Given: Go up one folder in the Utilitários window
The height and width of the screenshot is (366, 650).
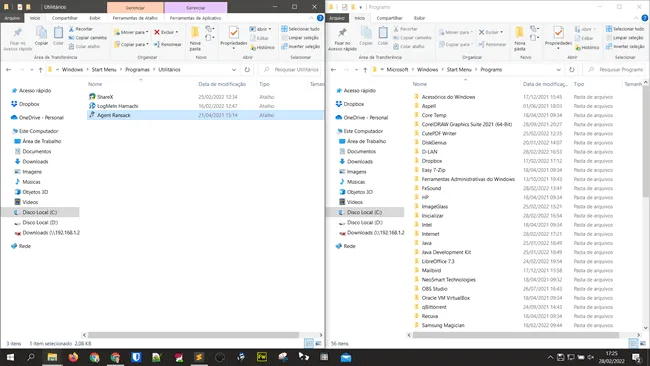Looking at the screenshot, I should pyautogui.click(x=40, y=70).
